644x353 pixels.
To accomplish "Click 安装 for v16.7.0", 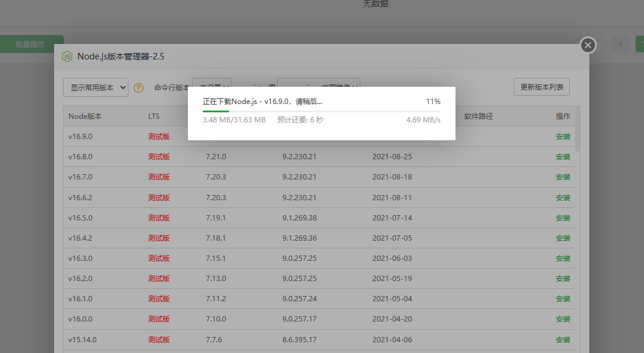I will point(563,177).
